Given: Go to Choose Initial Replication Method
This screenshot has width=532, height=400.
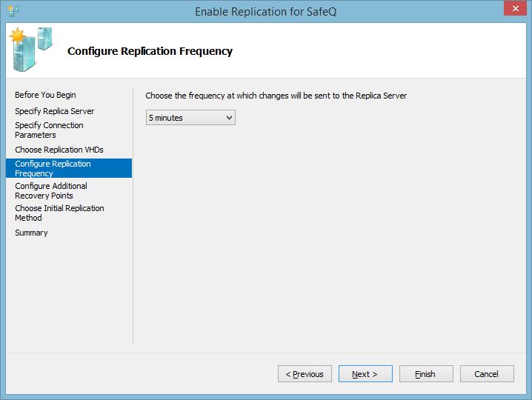Looking at the screenshot, I should 59,213.
